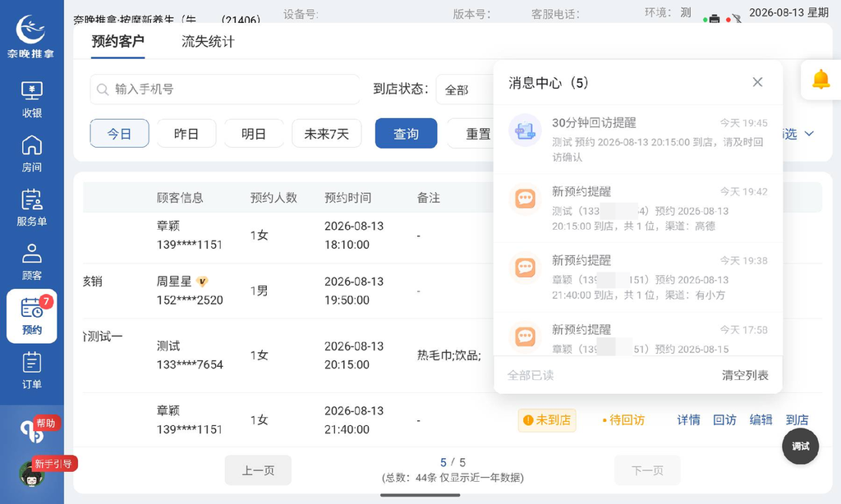Click 回访 for the 21:40 appointment
Viewport: 841px width, 504px height.
[724, 419]
